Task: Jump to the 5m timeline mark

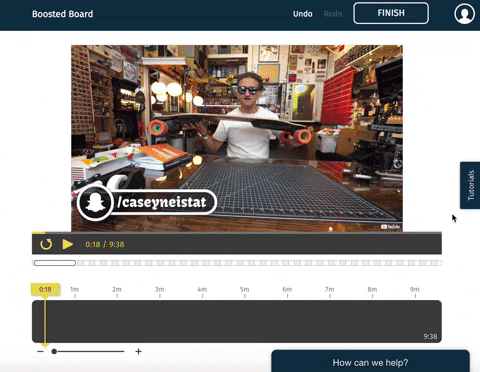Action: click(244, 289)
